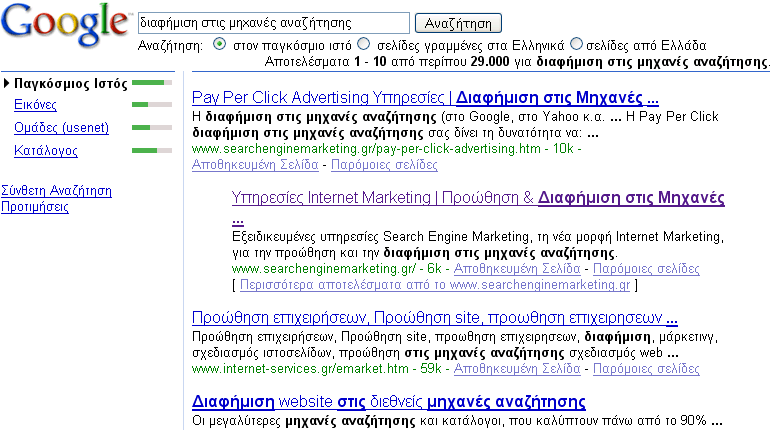The width and height of the screenshot is (770, 430).
Task: Click the Google logo
Action: click(x=65, y=25)
